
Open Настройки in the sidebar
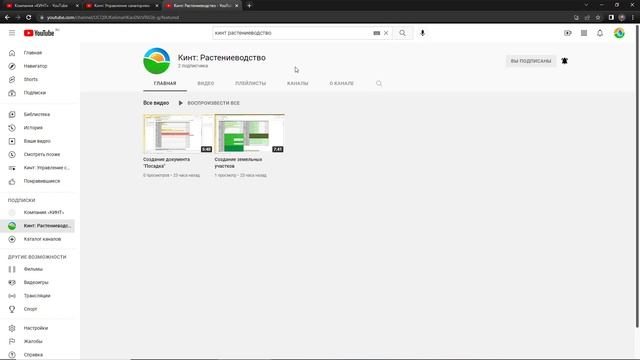click(37, 328)
